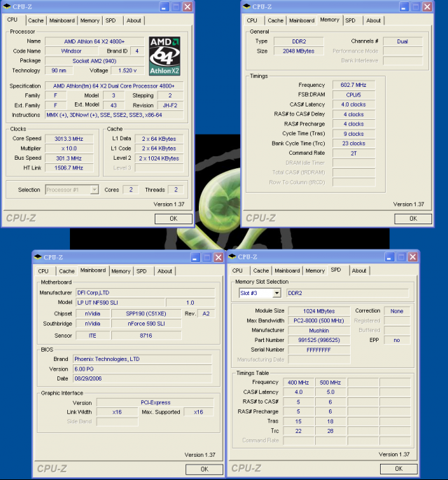Switch to CPU tab in the Memory window

[x=252, y=20]
